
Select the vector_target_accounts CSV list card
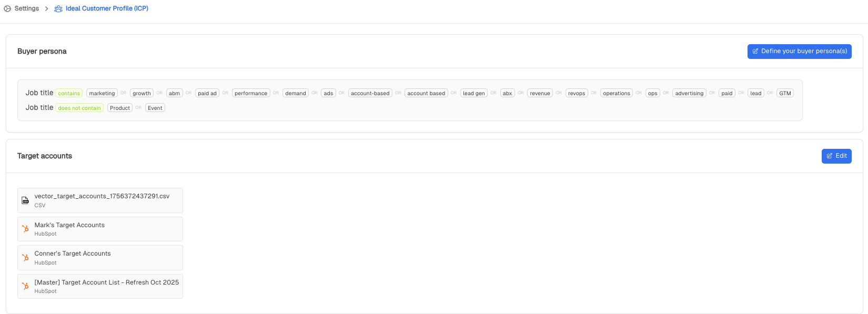click(x=100, y=200)
